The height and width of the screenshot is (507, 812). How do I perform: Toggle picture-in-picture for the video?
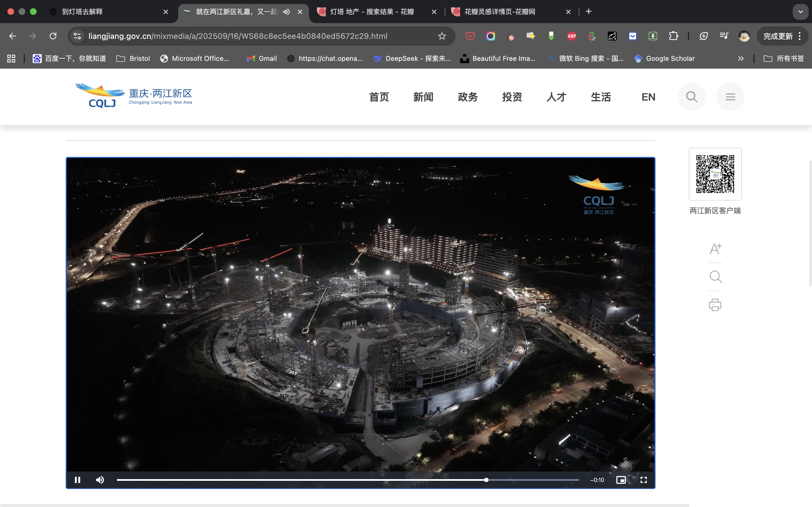pos(621,480)
